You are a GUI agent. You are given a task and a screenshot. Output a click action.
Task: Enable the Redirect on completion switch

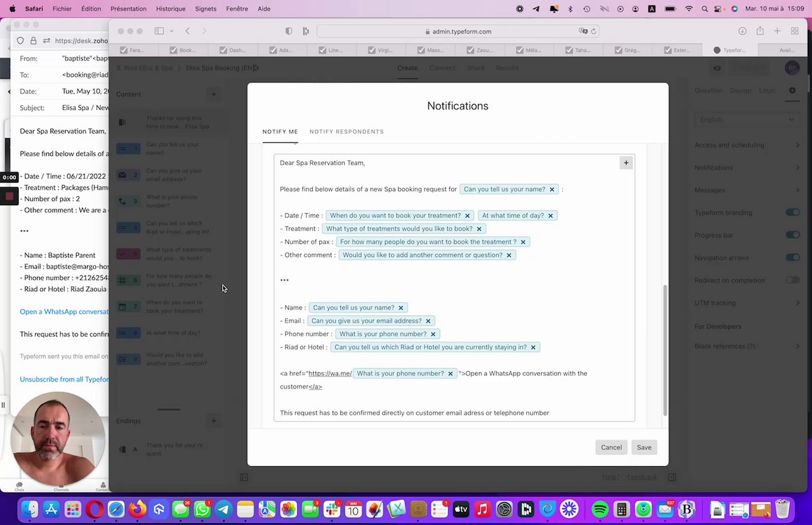coord(792,281)
